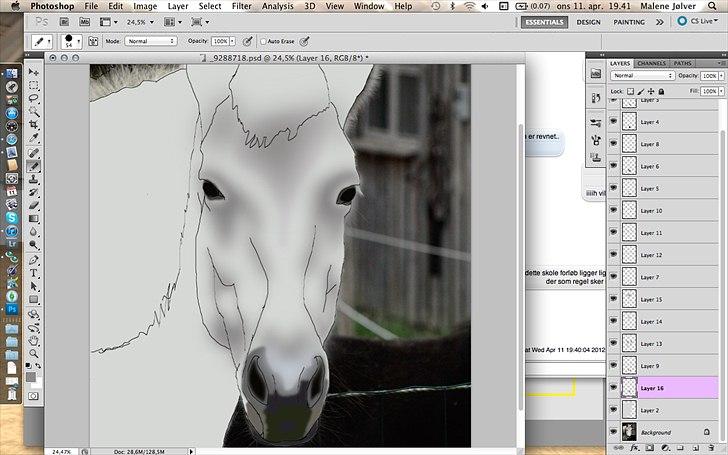Select the Crop tool
The height and width of the screenshot is (455, 728).
point(34,126)
